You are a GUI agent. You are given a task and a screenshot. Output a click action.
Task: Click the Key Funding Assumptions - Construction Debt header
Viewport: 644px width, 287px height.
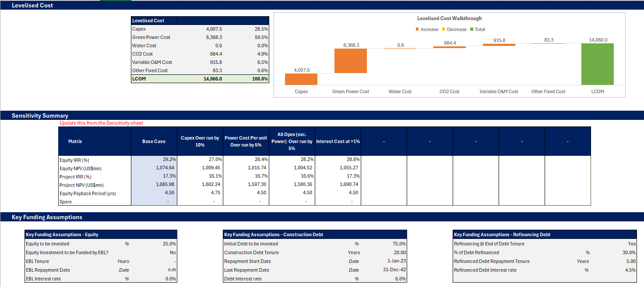(x=274, y=234)
